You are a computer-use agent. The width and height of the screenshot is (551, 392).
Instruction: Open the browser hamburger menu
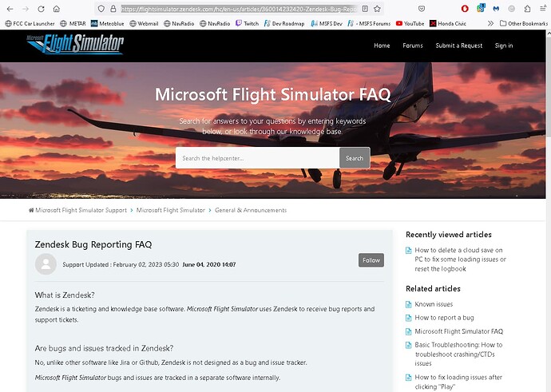(543, 9)
